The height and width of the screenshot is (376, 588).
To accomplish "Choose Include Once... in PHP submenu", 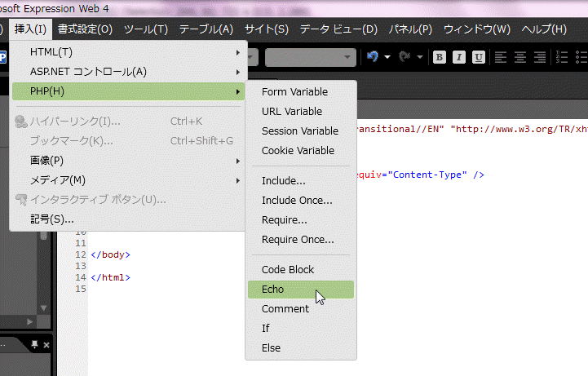I will click(x=297, y=201).
